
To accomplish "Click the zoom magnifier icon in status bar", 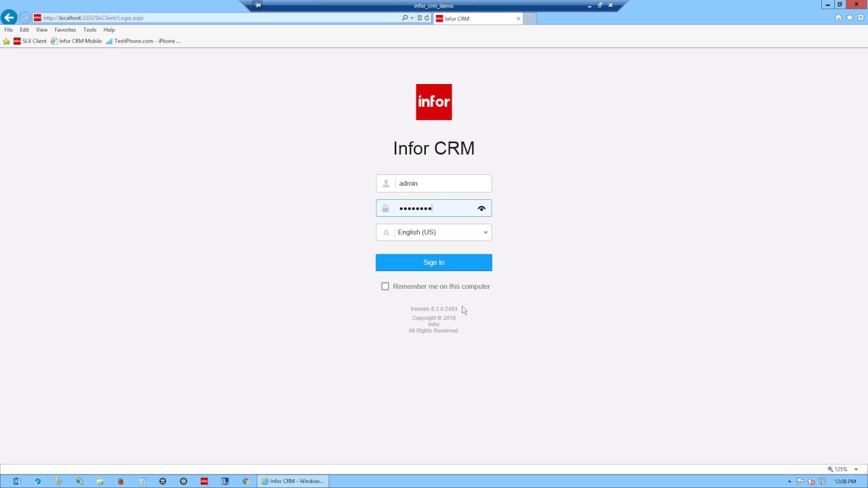I will tap(830, 469).
